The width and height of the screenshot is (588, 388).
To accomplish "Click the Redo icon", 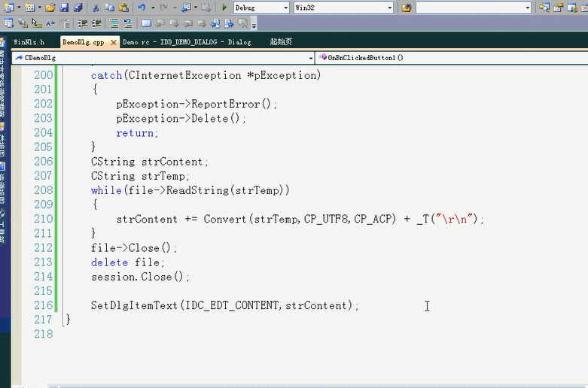I will pyautogui.click(x=163, y=8).
